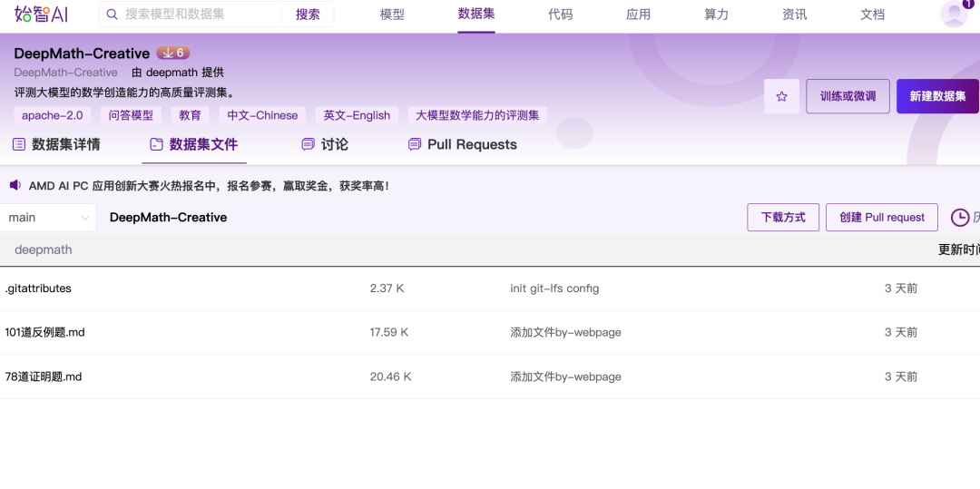Switch to the 数据集文件 tab
The image size is (980, 489).
coord(194,145)
